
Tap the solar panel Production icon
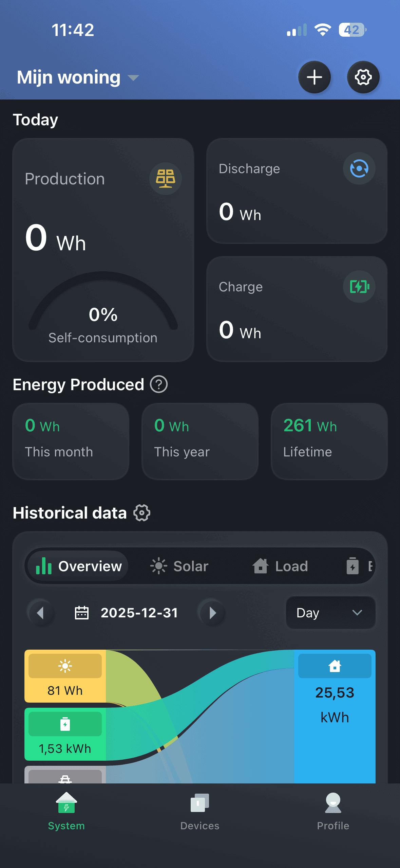(x=166, y=178)
